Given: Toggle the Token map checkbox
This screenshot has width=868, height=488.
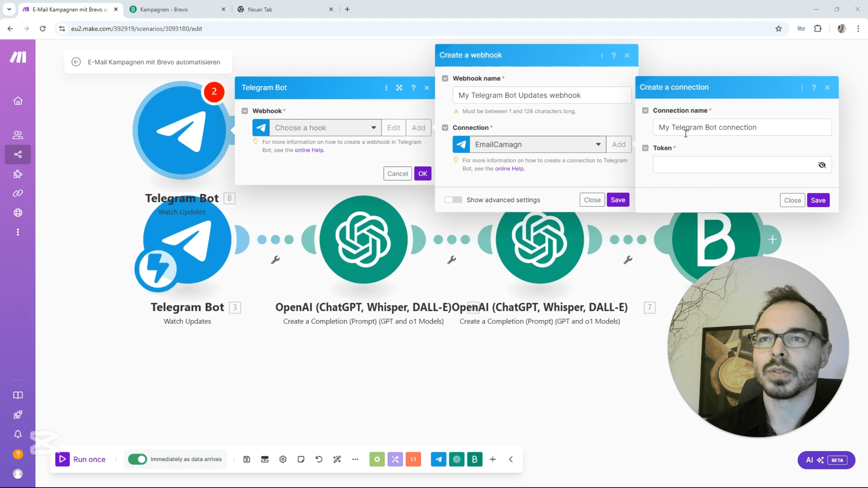Looking at the screenshot, I should coord(645,148).
